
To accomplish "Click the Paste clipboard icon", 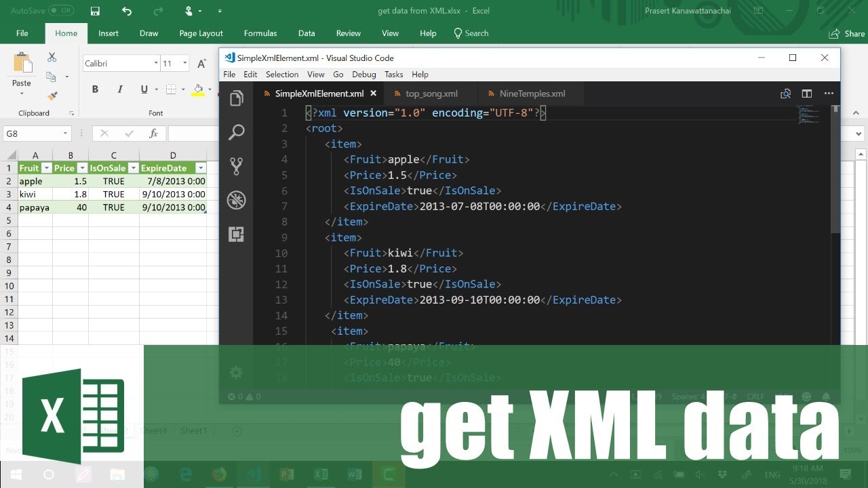I will [x=22, y=64].
